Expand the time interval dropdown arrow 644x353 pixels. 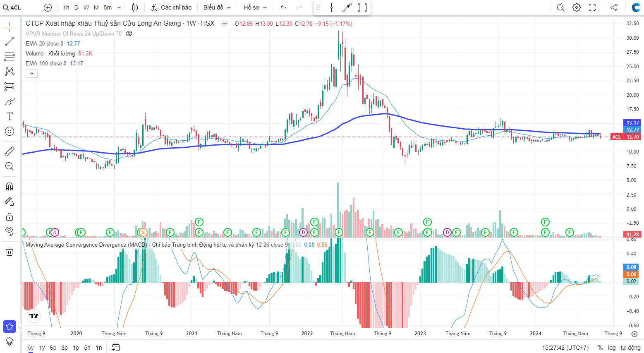click(x=119, y=7)
